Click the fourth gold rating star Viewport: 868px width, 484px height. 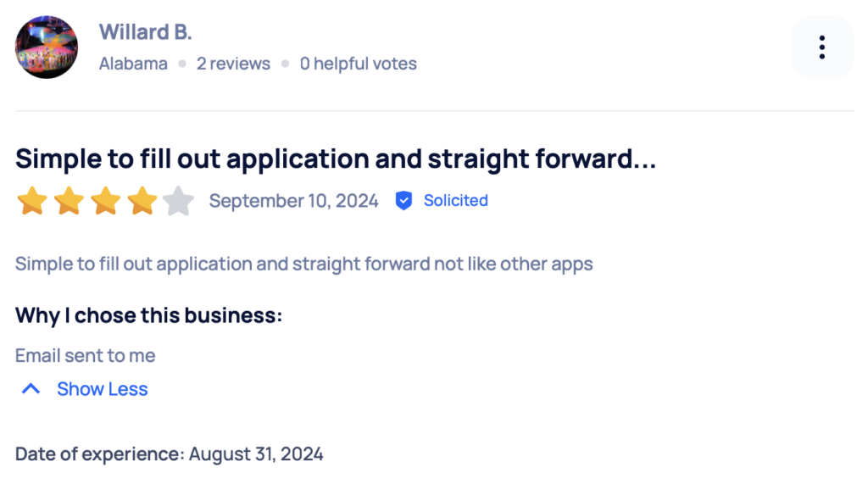point(142,202)
